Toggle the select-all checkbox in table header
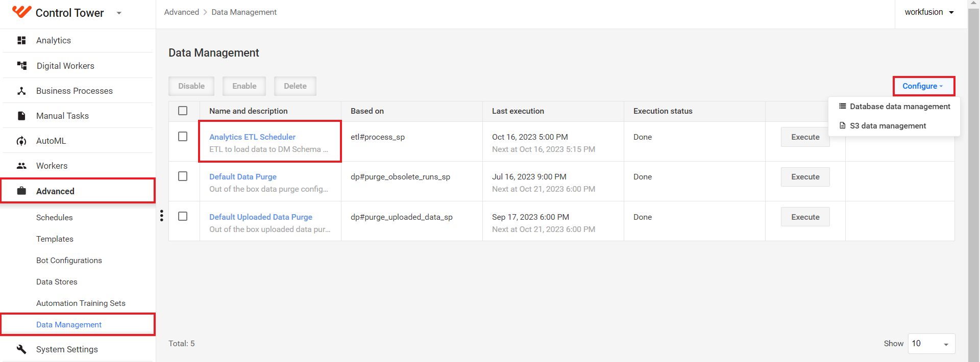 click(x=183, y=111)
